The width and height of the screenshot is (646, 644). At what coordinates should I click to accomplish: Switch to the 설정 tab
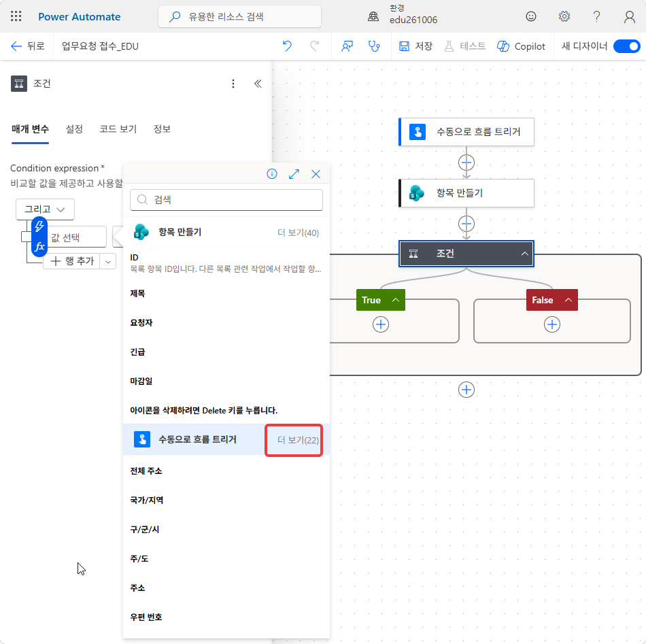click(74, 129)
